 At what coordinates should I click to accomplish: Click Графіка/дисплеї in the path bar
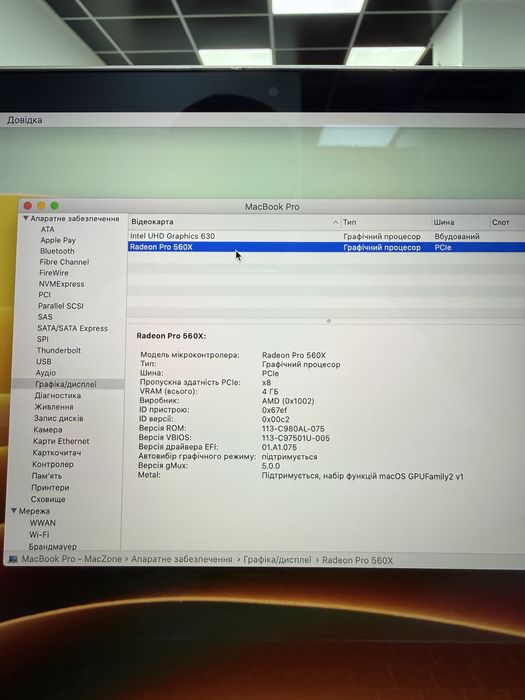[277, 560]
